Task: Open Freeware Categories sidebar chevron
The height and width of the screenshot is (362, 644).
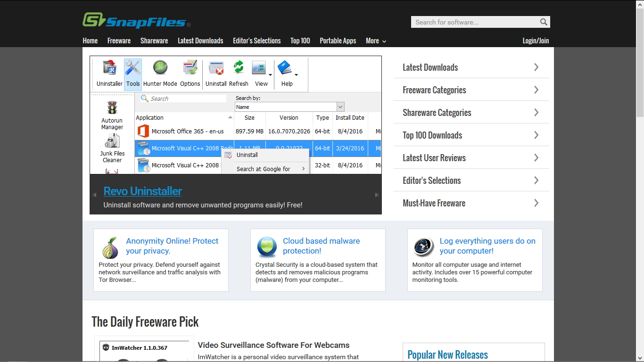Action: click(x=536, y=90)
